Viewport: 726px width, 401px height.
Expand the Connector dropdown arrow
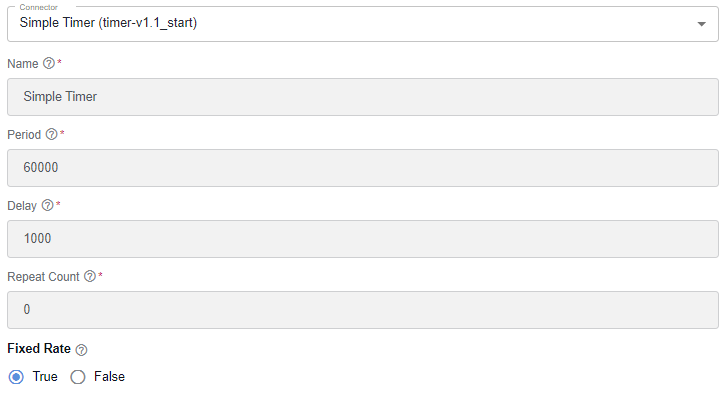pos(701,24)
